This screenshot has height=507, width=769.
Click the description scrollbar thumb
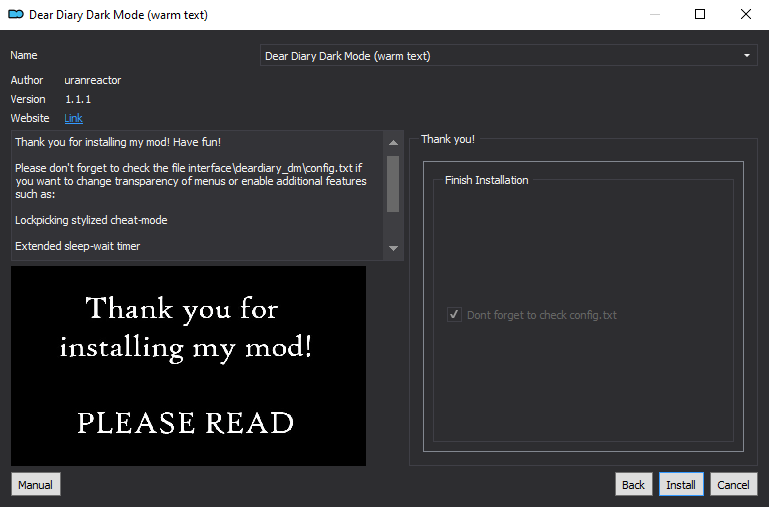click(393, 184)
